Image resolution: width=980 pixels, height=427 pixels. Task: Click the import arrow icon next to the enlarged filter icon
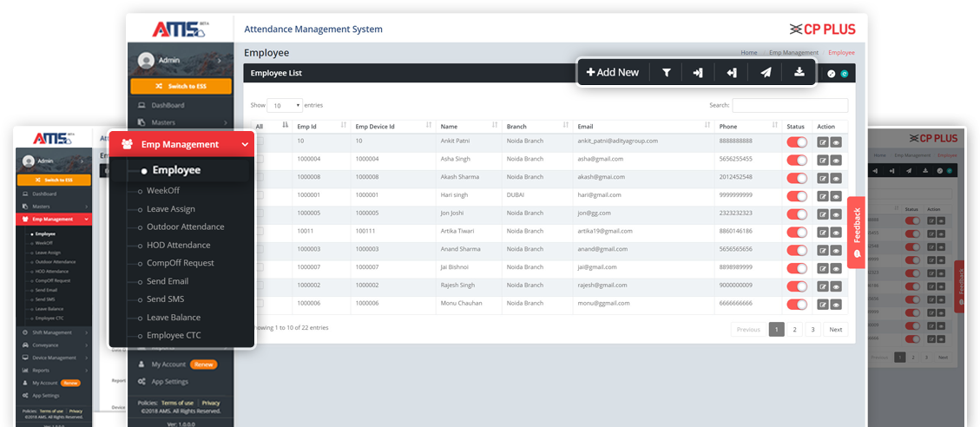click(698, 73)
